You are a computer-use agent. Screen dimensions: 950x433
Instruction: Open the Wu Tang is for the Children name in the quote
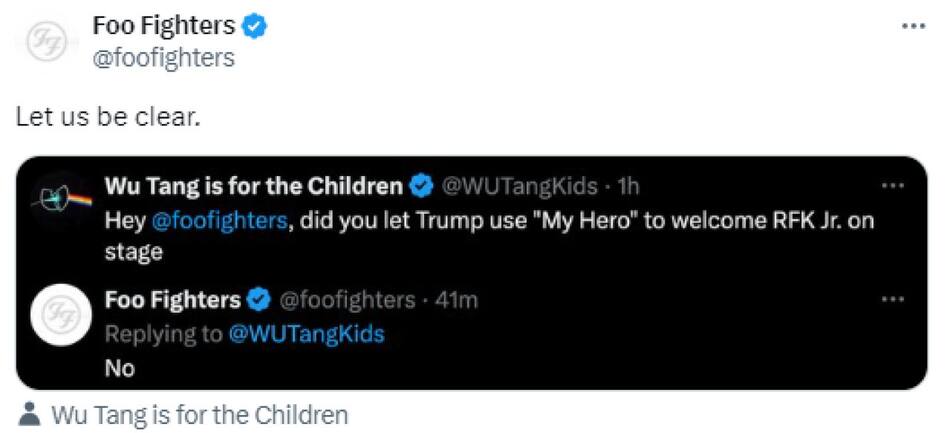pyautogui.click(x=253, y=186)
